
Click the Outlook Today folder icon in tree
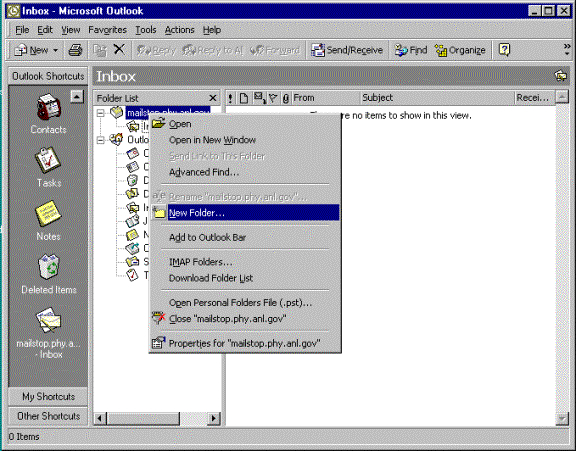116,139
